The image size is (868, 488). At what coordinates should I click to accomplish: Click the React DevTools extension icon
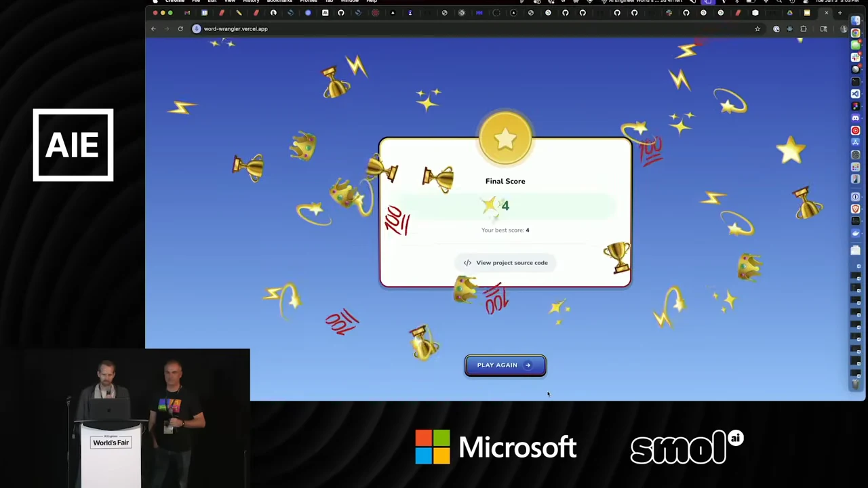tap(790, 29)
